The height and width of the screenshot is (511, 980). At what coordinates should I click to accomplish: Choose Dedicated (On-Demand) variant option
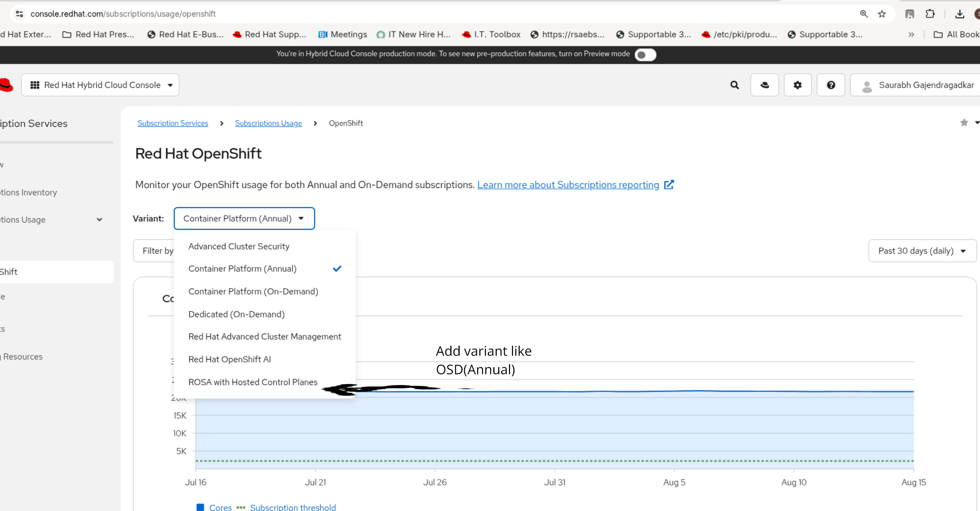(236, 314)
